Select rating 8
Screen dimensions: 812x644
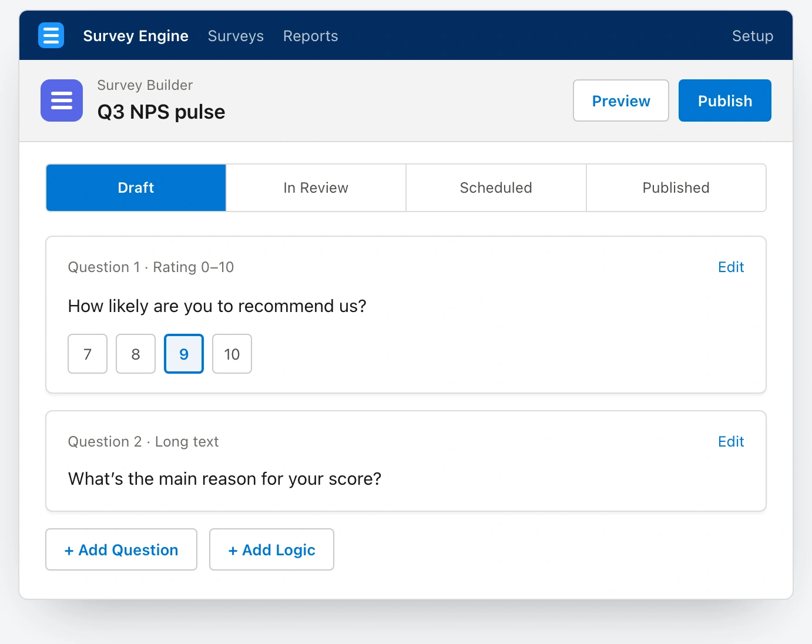136,354
